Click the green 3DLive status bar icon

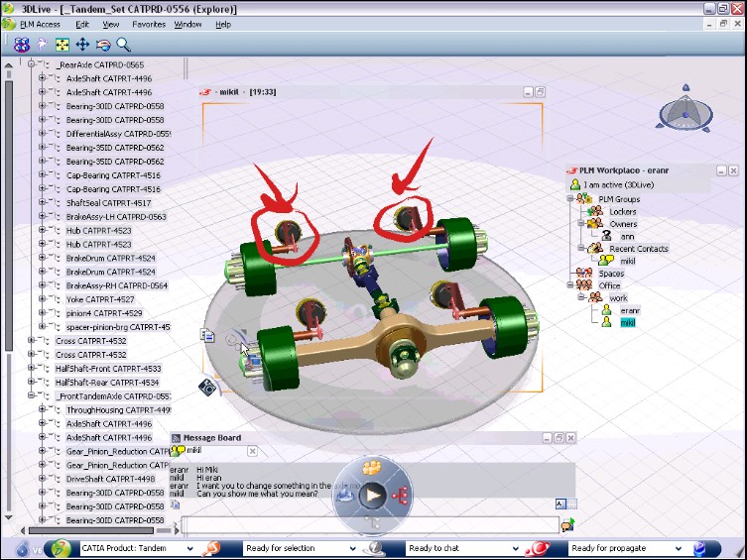tap(61, 548)
